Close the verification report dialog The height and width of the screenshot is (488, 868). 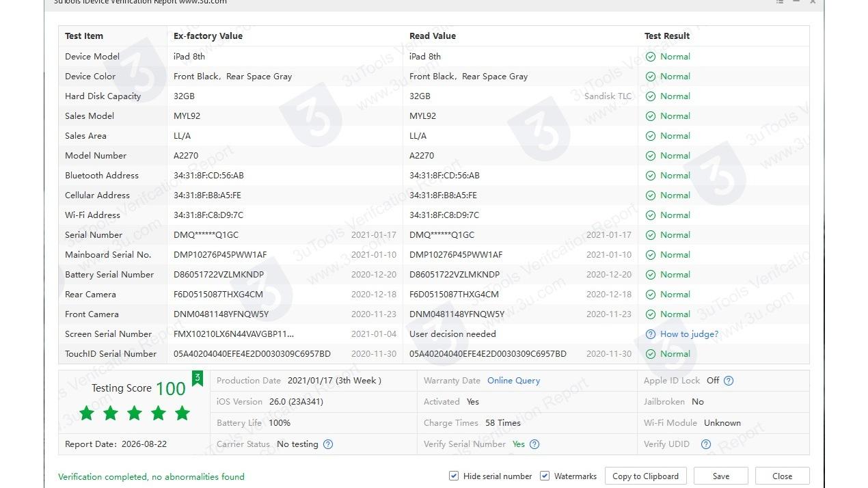click(782, 476)
